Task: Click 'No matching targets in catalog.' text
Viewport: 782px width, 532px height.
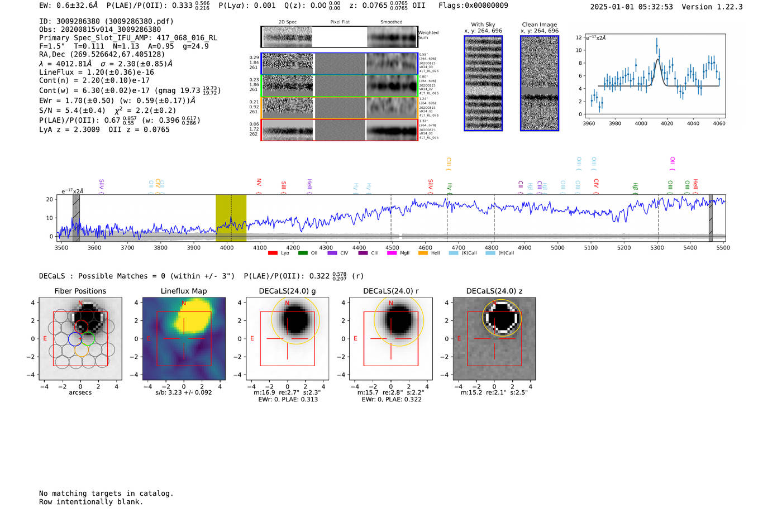Action: (106, 493)
